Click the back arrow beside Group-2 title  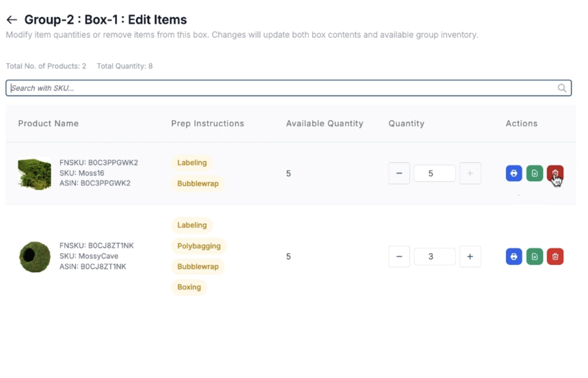[12, 20]
